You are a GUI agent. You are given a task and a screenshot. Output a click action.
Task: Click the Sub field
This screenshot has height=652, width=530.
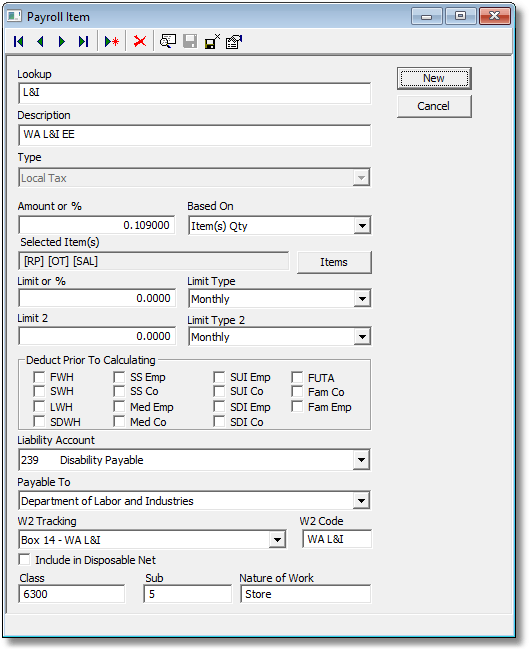[x=187, y=594]
